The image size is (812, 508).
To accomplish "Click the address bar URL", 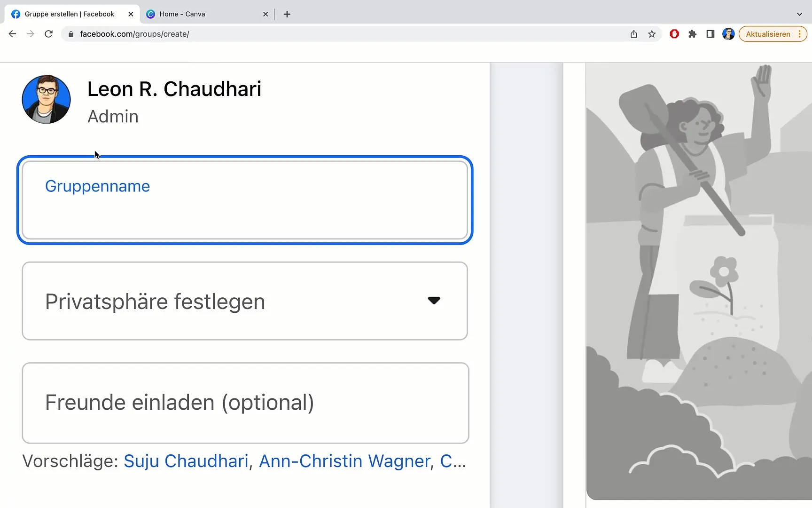I will click(x=134, y=34).
